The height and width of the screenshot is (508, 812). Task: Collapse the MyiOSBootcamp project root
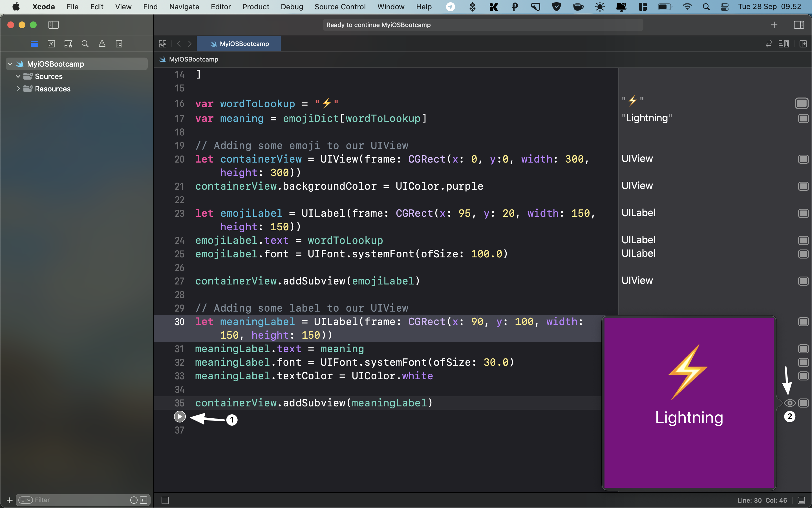10,64
